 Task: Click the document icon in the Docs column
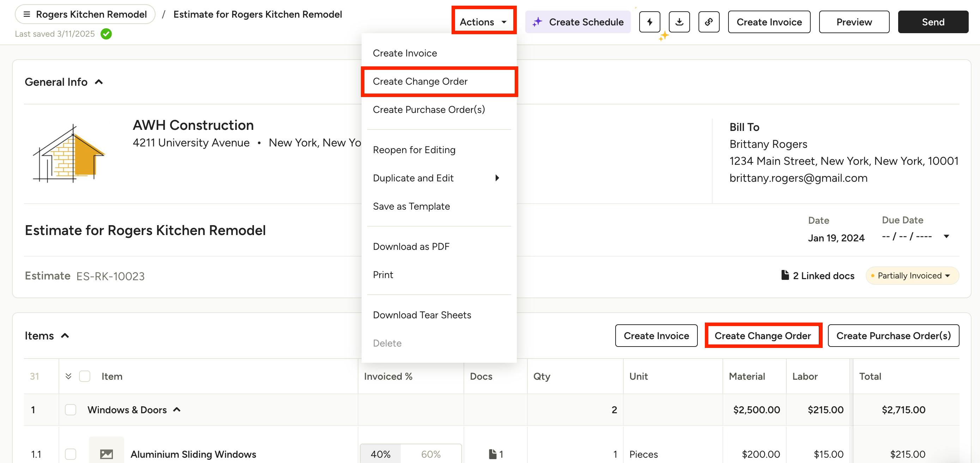point(493,454)
